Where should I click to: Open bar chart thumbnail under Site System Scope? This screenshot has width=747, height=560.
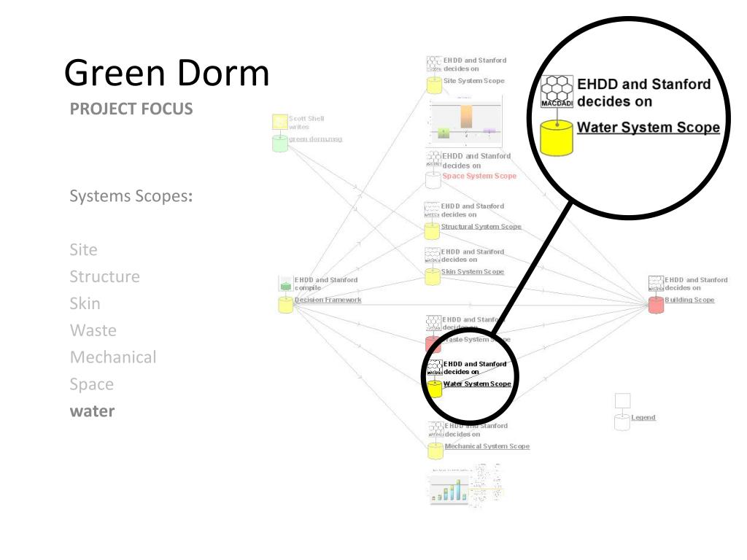465,121
